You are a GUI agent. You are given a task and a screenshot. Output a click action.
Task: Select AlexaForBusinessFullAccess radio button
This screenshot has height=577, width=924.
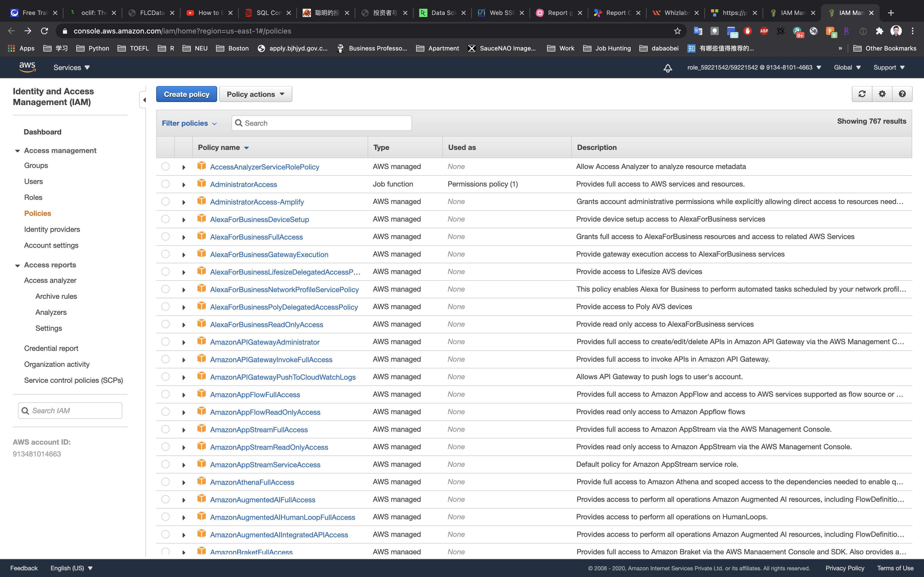[x=165, y=237]
